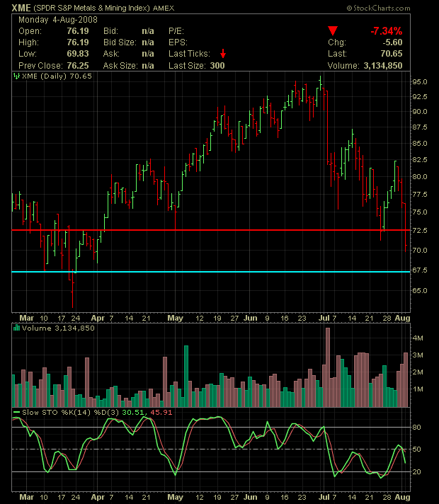Click the -7.34% percent change

pos(387,31)
